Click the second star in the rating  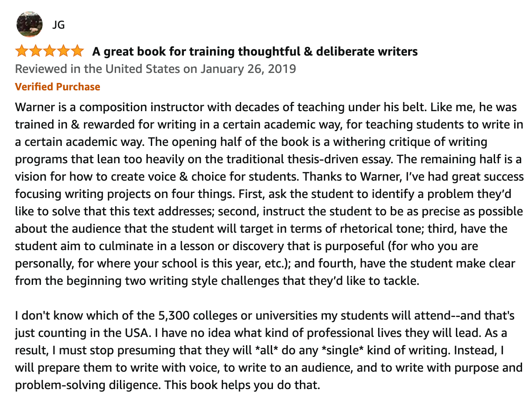(x=36, y=51)
